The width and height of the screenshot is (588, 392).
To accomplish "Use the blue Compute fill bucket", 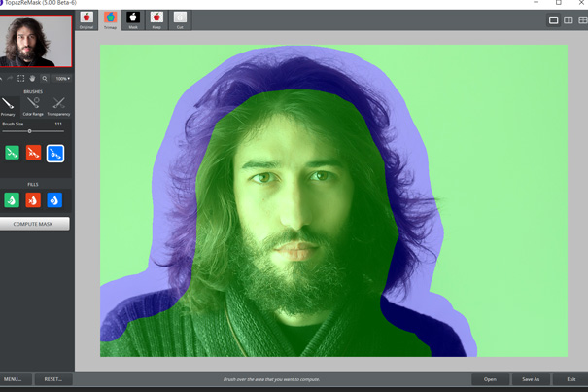I will coord(54,200).
